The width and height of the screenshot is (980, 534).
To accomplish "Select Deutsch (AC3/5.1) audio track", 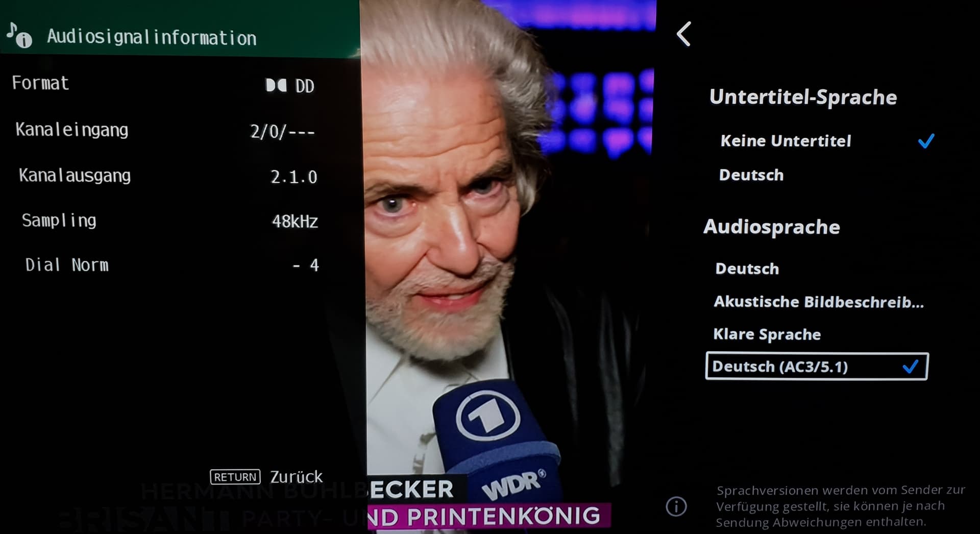I will 817,366.
